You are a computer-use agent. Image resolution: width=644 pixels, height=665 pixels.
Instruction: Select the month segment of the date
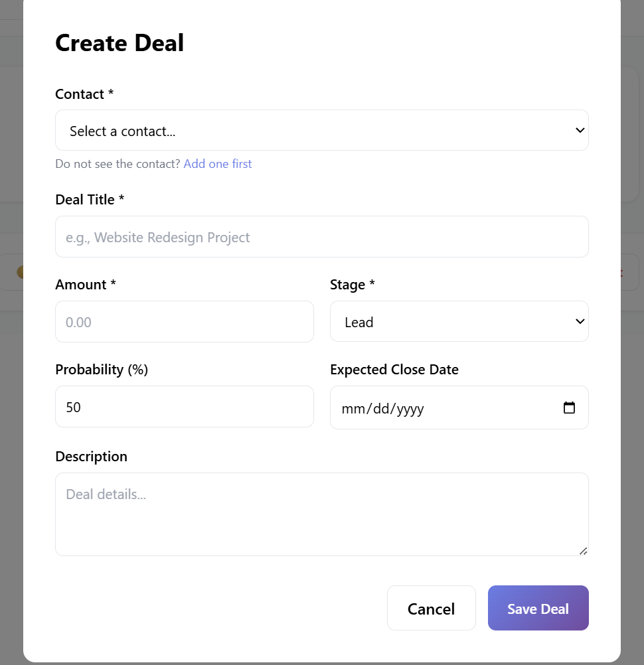(352, 408)
